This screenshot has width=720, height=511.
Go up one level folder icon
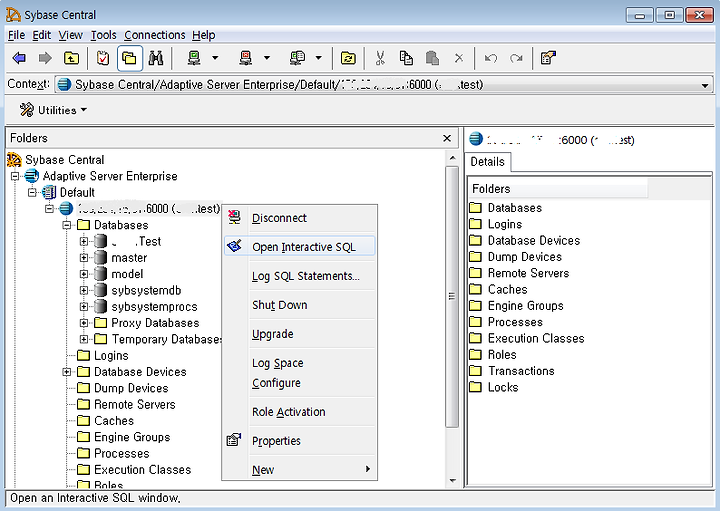click(71, 58)
